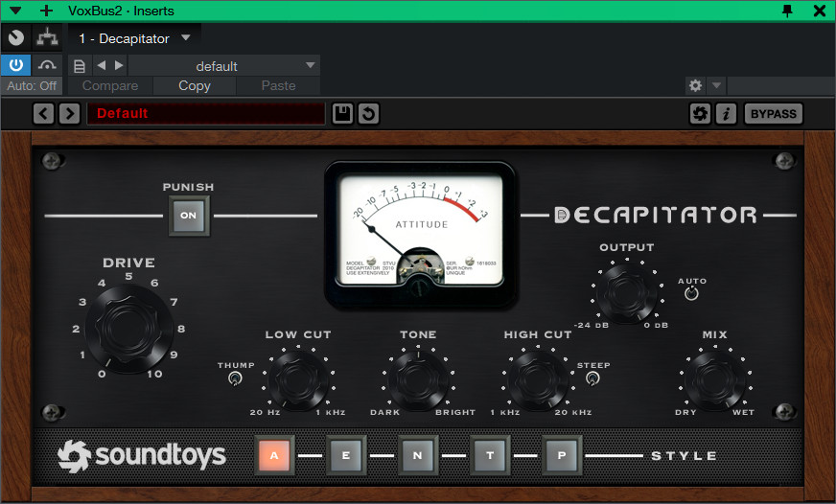The image size is (836, 504).
Task: Click the LOW CUT knob
Action: 297,379
